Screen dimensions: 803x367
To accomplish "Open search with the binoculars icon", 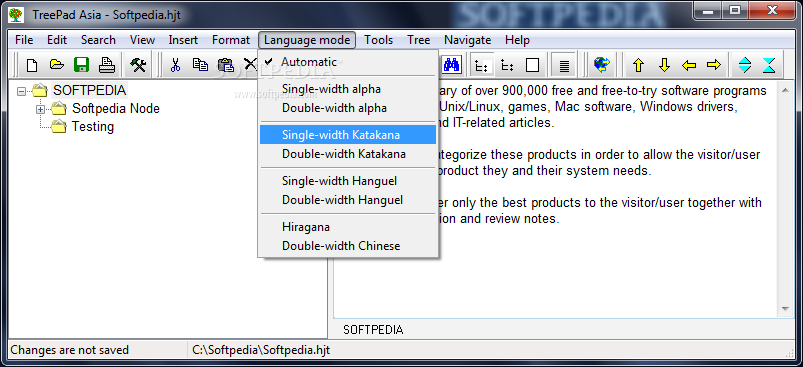I will coord(452,65).
